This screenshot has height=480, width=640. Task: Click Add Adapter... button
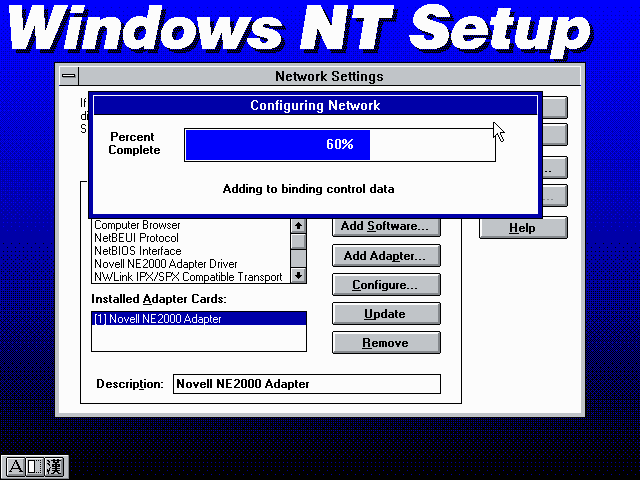pyautogui.click(x=386, y=256)
